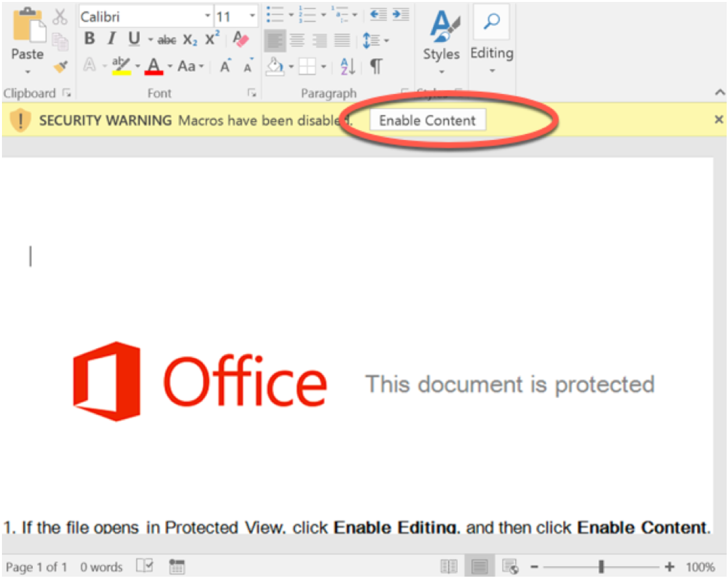Toggle Italic formatting
Screen dimensions: 728x578
(x=112, y=39)
